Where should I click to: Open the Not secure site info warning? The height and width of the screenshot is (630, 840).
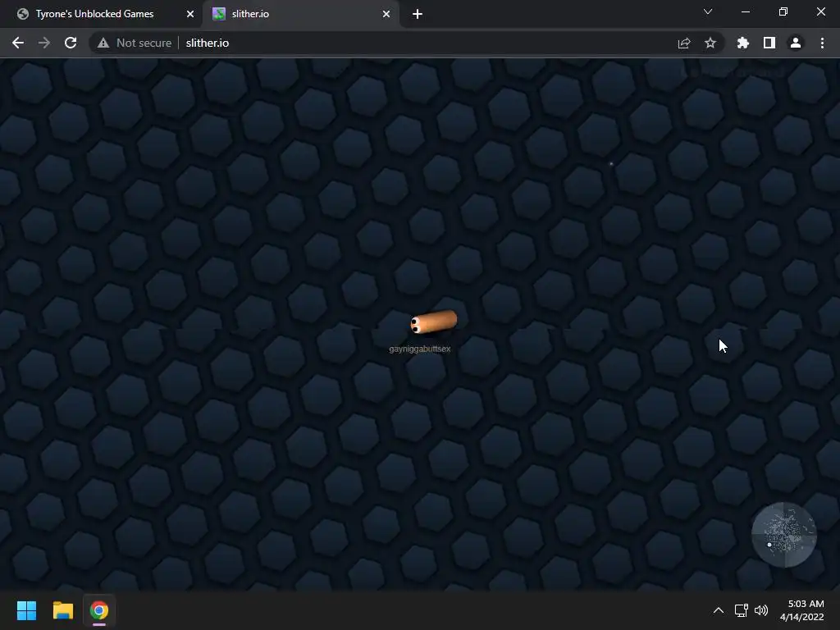point(134,43)
